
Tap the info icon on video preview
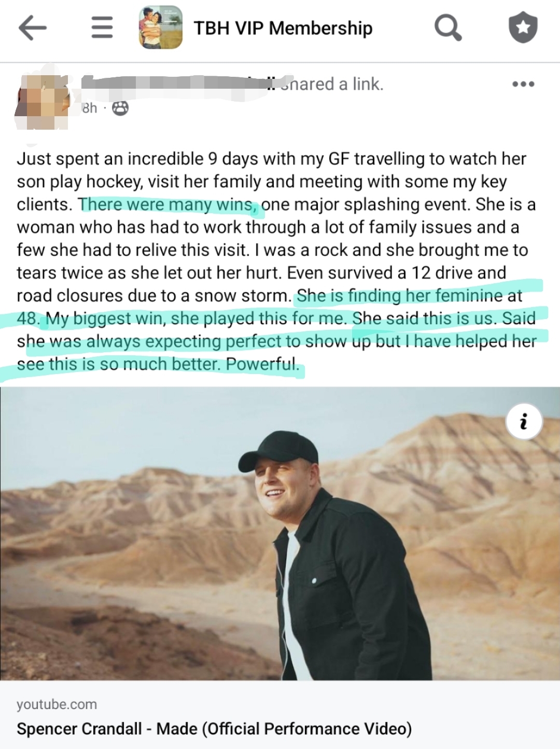coord(524,421)
